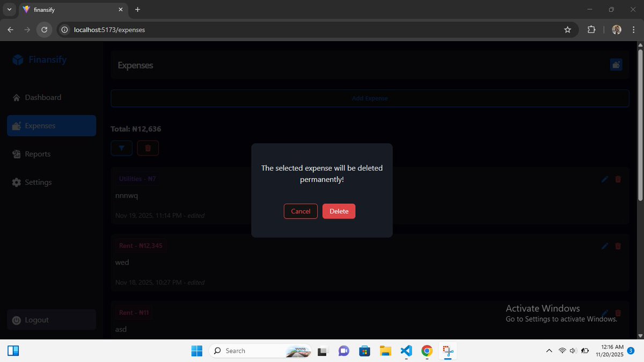This screenshot has width=644, height=362.
Task: Click the Total: ₦12,636 text
Action: (x=136, y=129)
